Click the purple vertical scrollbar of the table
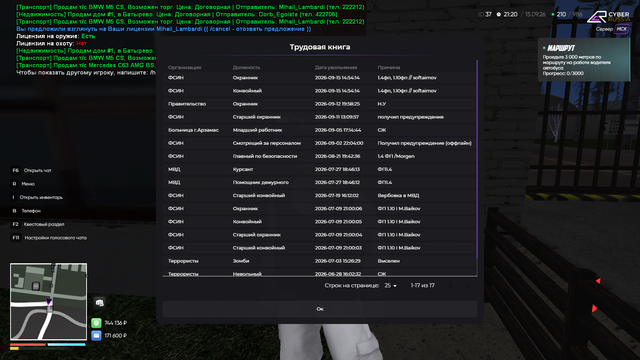The width and height of the screenshot is (640, 360). pos(477,159)
